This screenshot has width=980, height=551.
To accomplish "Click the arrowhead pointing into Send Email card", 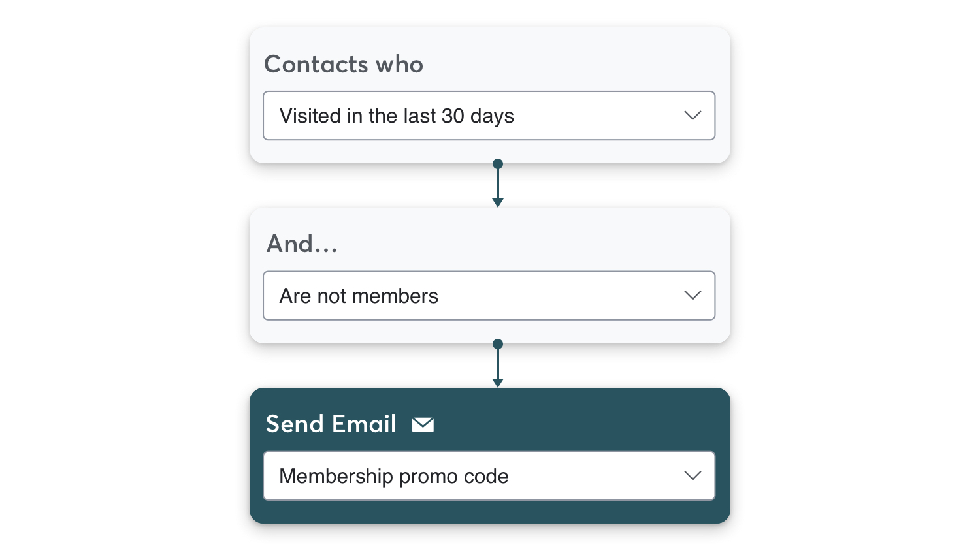I will (x=498, y=383).
